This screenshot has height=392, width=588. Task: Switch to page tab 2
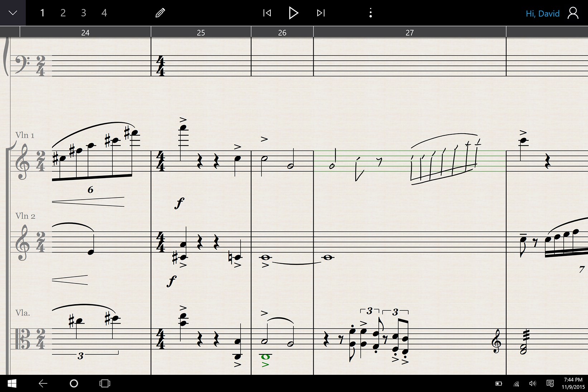click(63, 13)
